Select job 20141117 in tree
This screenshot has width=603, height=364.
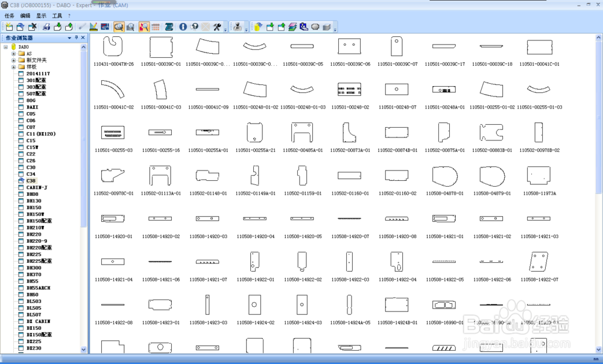(38, 74)
